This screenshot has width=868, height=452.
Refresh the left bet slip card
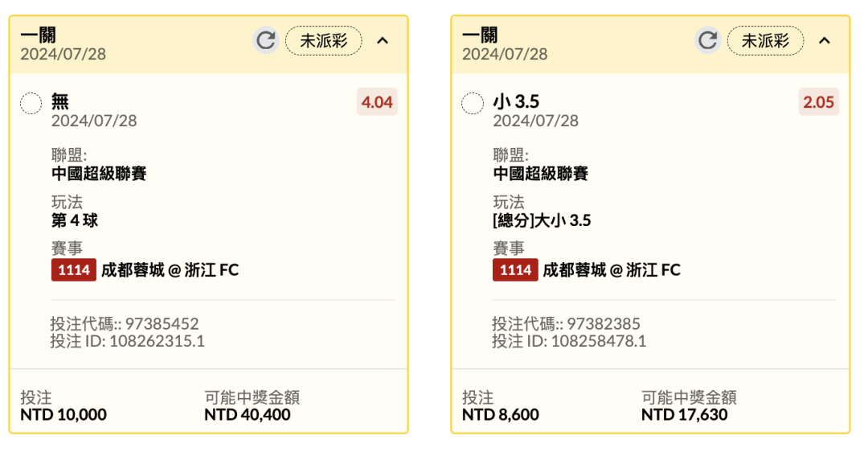pos(265,40)
